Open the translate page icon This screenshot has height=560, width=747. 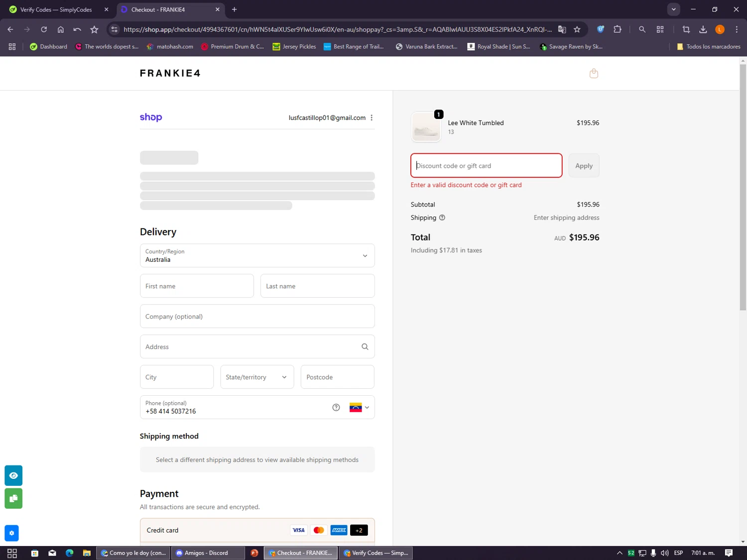click(x=562, y=29)
